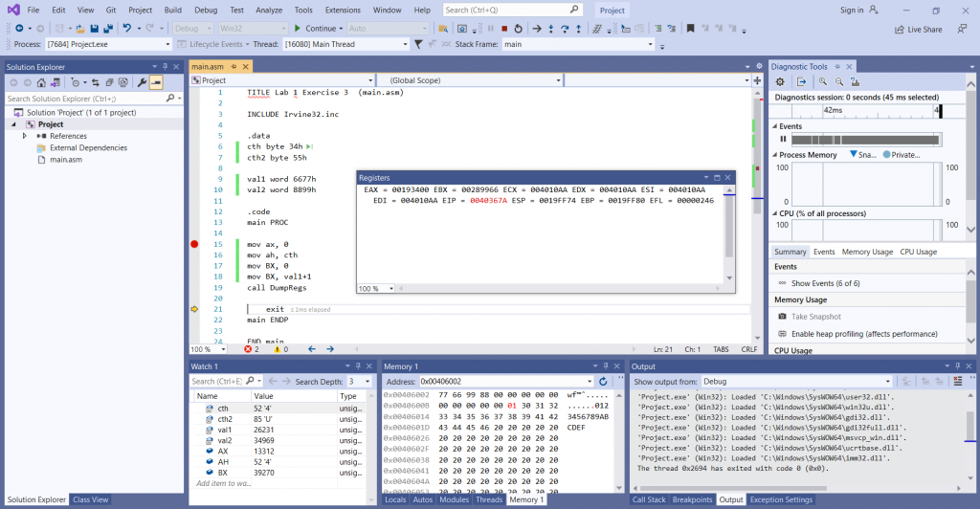
Task: Switch to the Breakpoints tab
Action: 692,499
